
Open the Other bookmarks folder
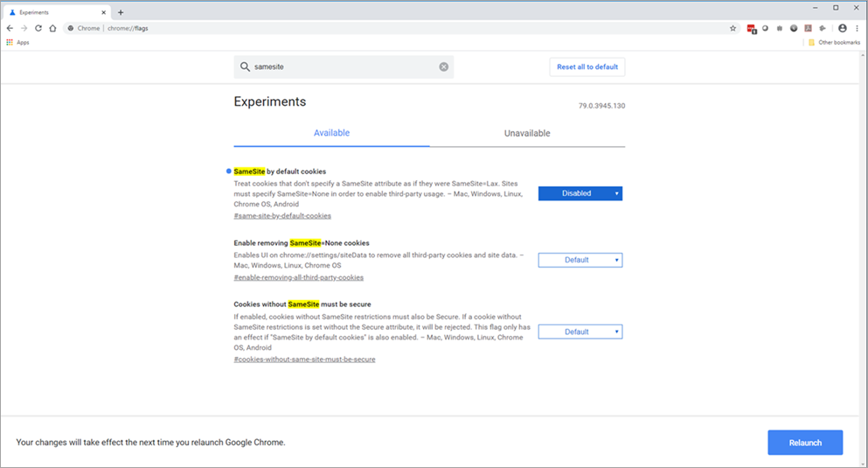(x=835, y=42)
